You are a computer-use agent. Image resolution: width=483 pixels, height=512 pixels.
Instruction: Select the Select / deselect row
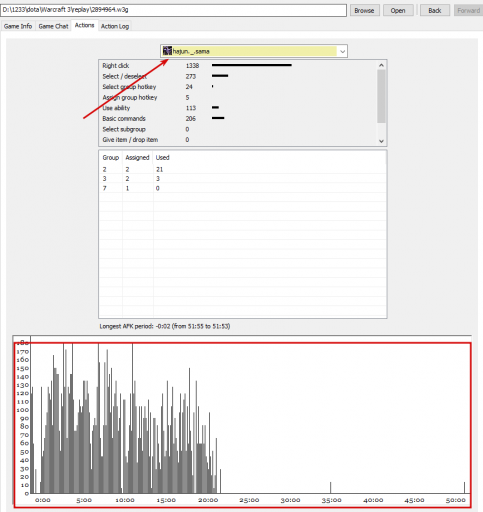(x=238, y=76)
